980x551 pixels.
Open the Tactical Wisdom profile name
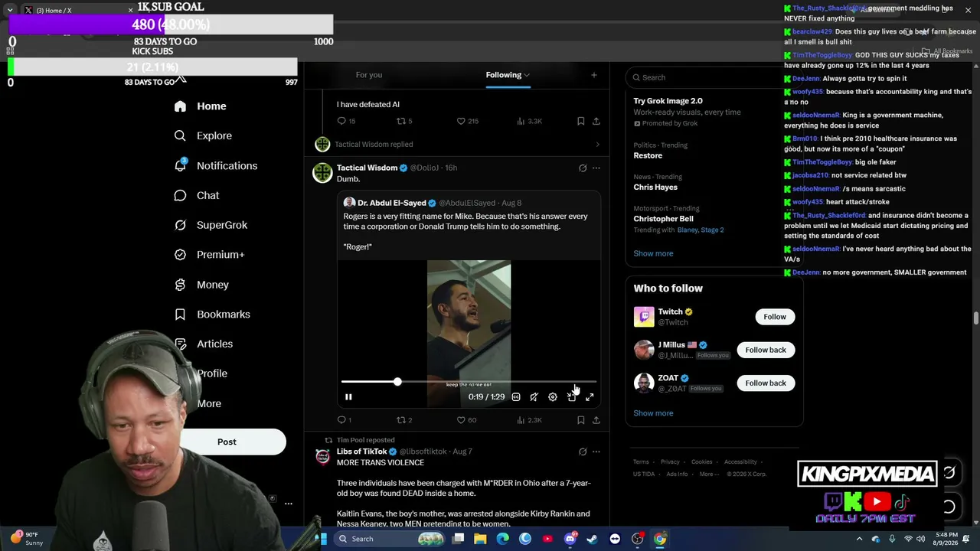367,168
